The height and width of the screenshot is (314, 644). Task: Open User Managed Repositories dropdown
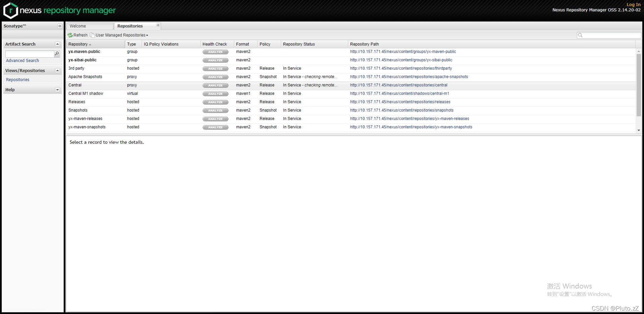(119, 35)
